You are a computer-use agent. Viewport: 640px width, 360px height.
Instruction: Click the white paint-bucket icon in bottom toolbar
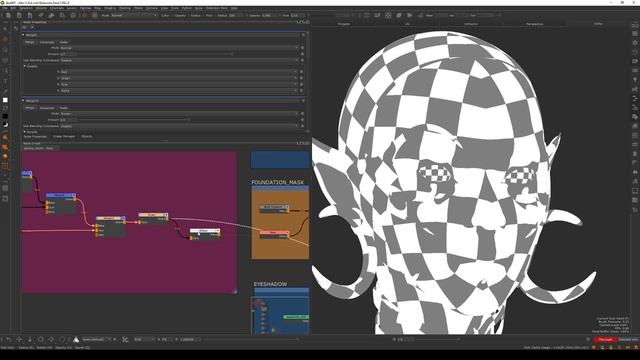point(76,340)
